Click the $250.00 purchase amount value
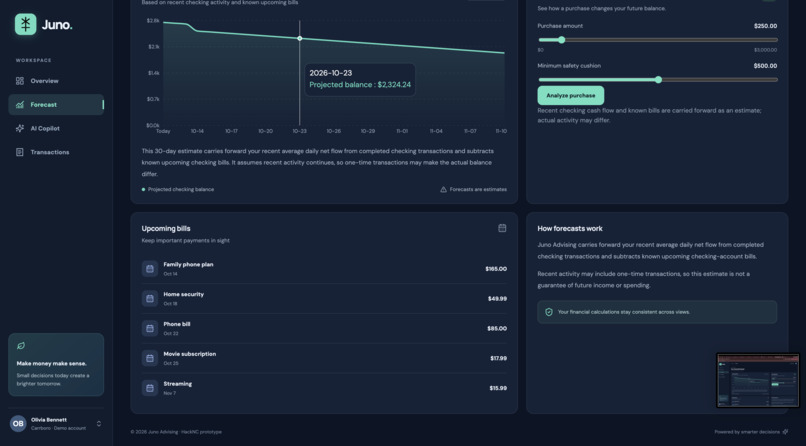Image resolution: width=806 pixels, height=446 pixels. (765, 26)
